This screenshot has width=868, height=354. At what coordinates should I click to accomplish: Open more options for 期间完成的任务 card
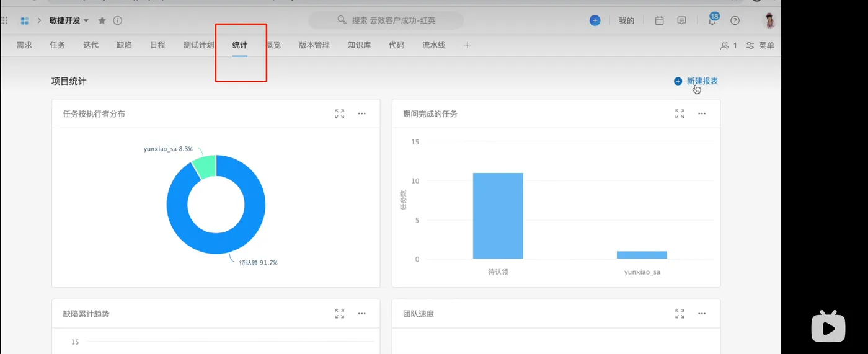click(x=702, y=114)
